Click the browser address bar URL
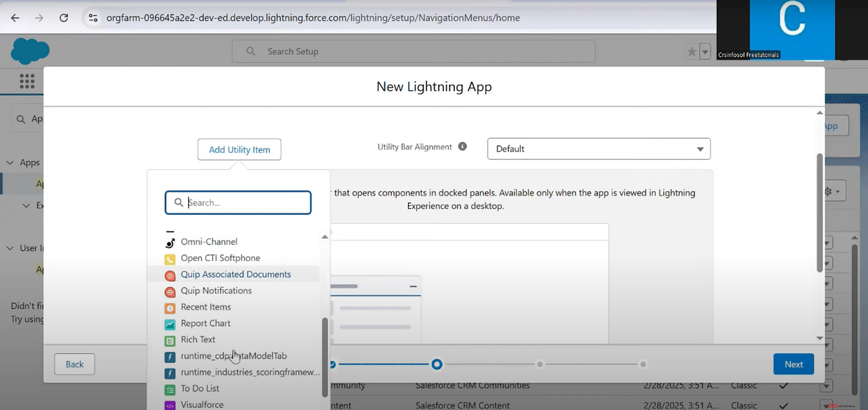The image size is (868, 410). point(313,18)
